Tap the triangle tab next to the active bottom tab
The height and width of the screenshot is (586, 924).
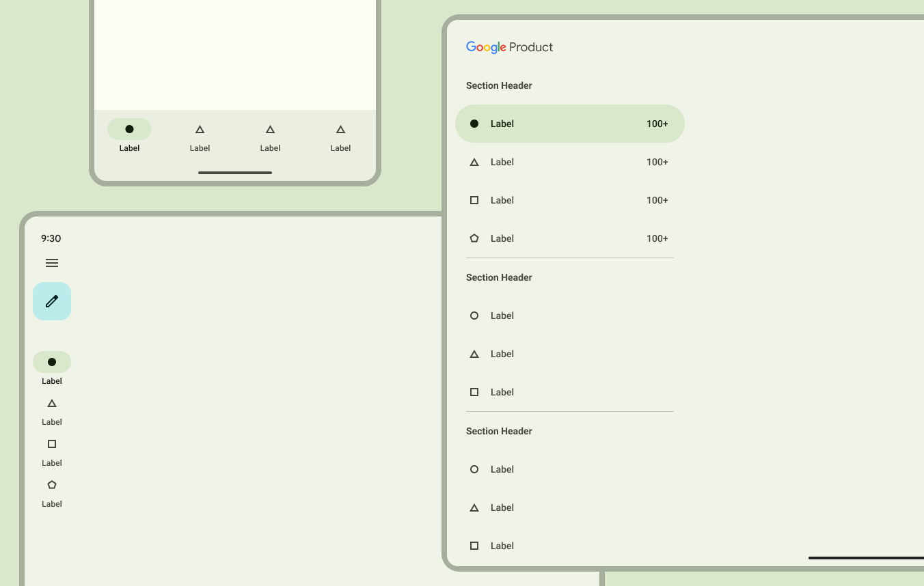200,136
